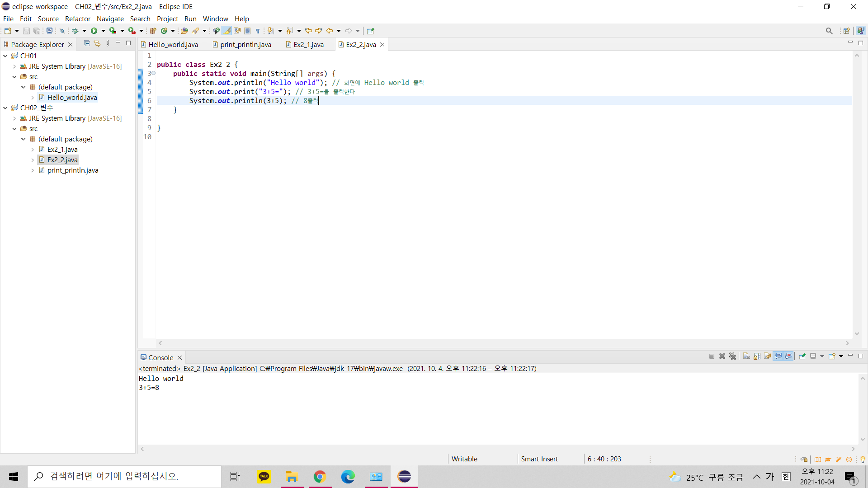Click Collapse All in Package Explorer
868x488 pixels.
point(87,43)
